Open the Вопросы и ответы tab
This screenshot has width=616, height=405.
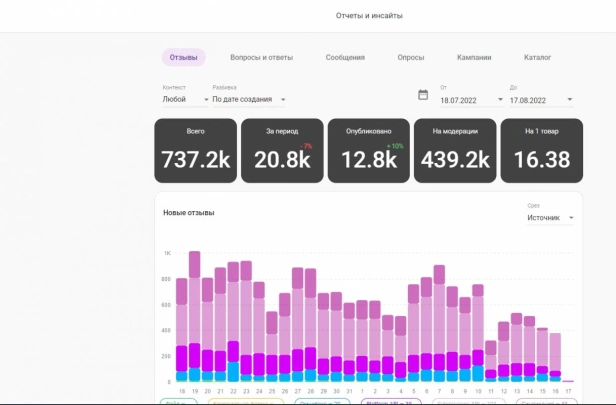pyautogui.click(x=262, y=57)
